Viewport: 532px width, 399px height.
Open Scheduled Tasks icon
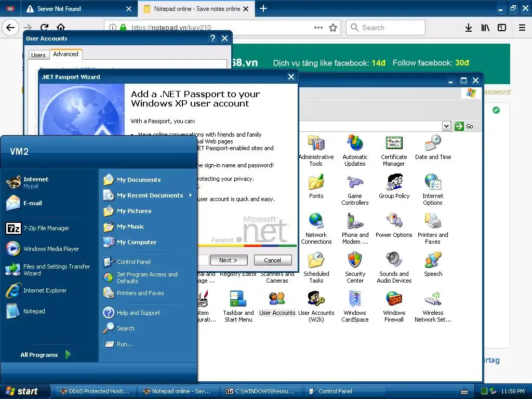(316, 268)
